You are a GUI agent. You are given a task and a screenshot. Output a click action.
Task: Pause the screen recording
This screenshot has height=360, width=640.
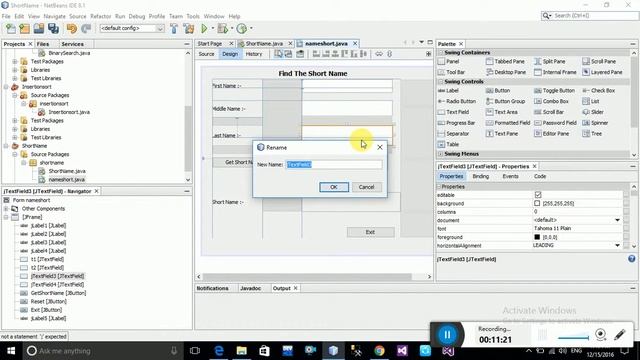pos(447,335)
